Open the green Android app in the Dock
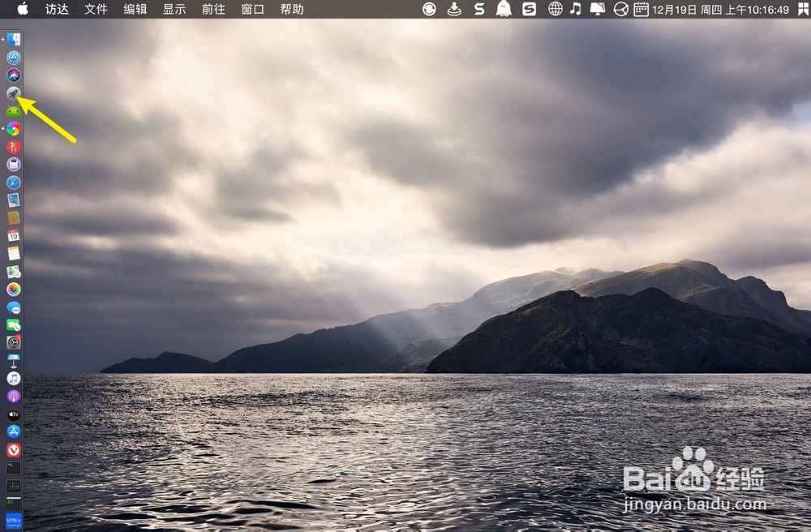The image size is (811, 532). tap(13, 109)
